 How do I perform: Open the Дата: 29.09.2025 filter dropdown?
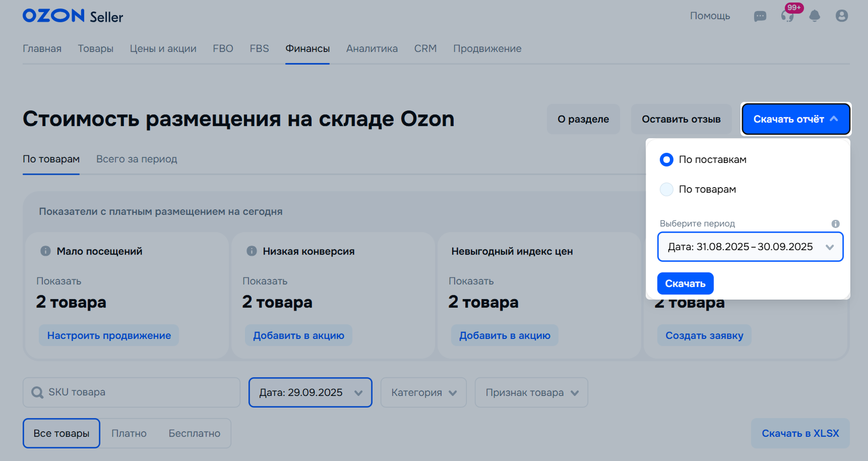[x=310, y=392]
